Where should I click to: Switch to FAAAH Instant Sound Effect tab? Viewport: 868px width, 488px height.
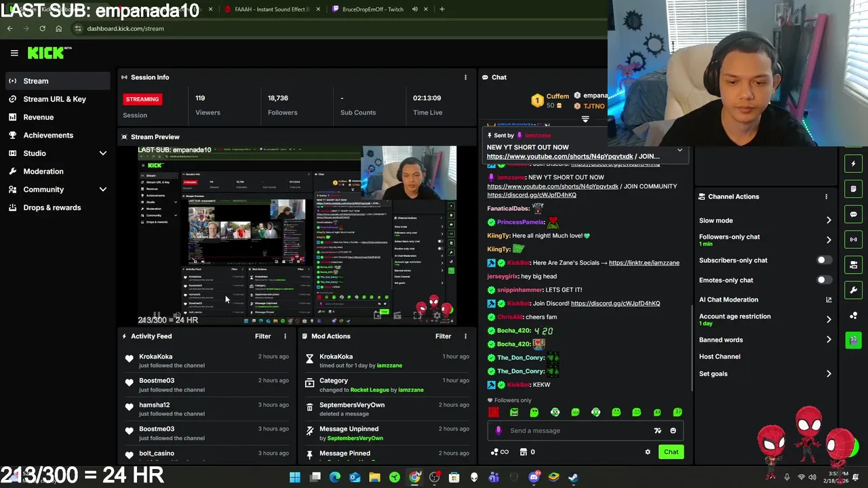271,9
